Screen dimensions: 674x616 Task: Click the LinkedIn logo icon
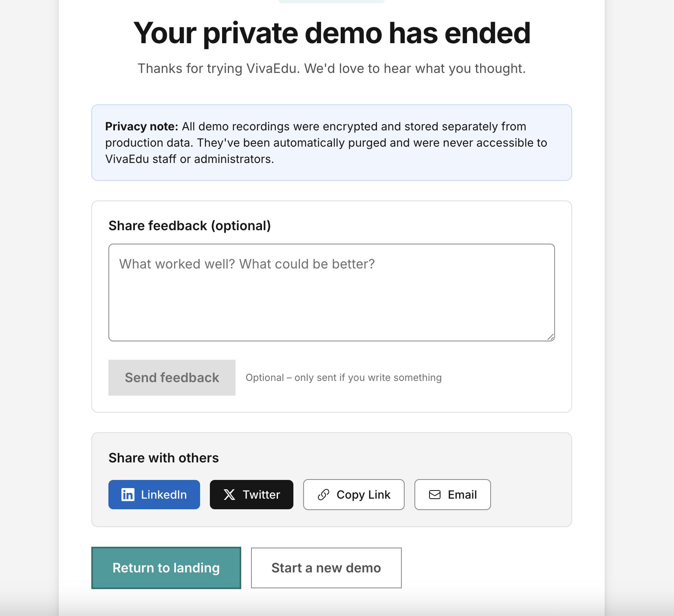coord(127,495)
